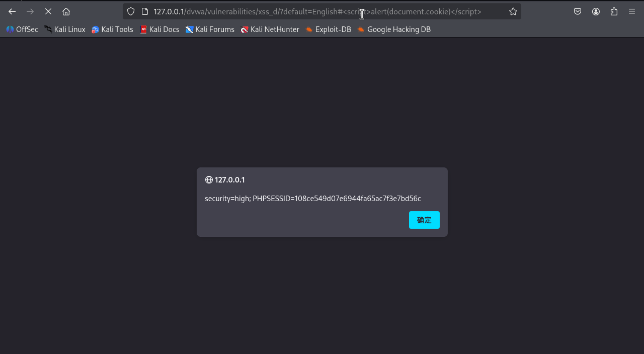Open the OffSec bookmark

coord(22,30)
